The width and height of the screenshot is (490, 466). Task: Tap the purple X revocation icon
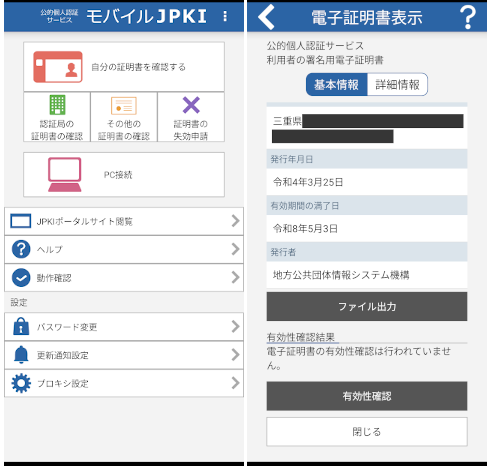pyautogui.click(x=191, y=105)
